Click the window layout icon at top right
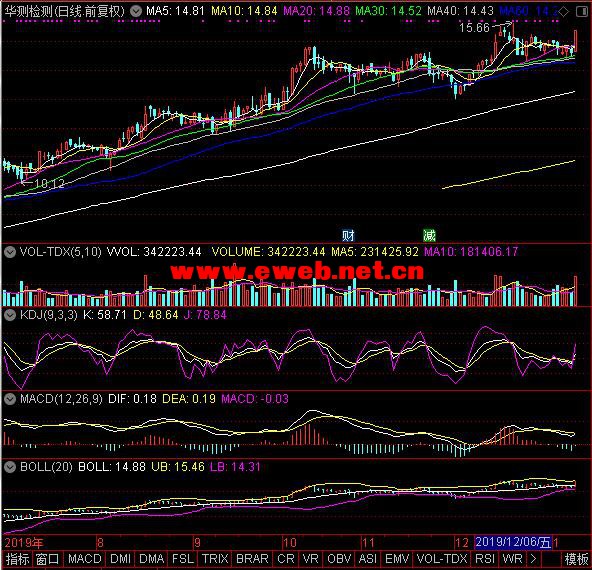 pyautogui.click(x=582, y=12)
